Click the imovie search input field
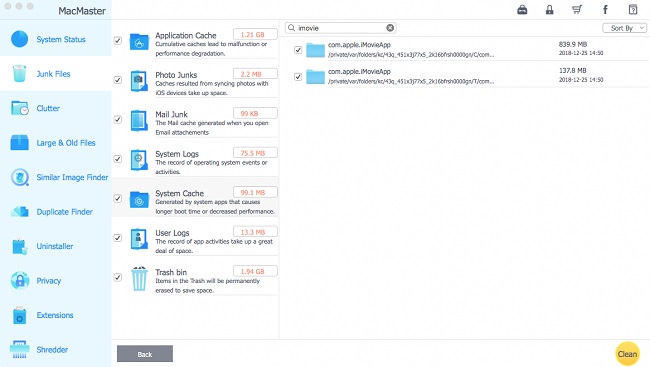 (341, 28)
